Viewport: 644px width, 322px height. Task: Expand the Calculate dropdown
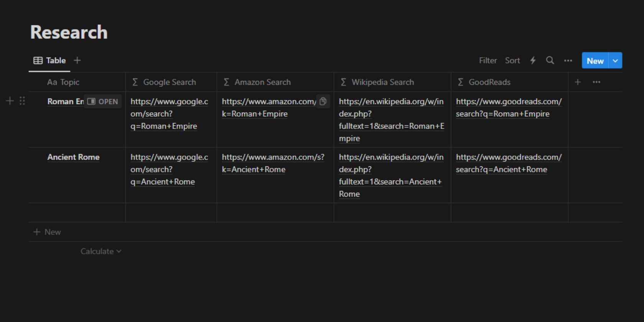[x=100, y=251]
